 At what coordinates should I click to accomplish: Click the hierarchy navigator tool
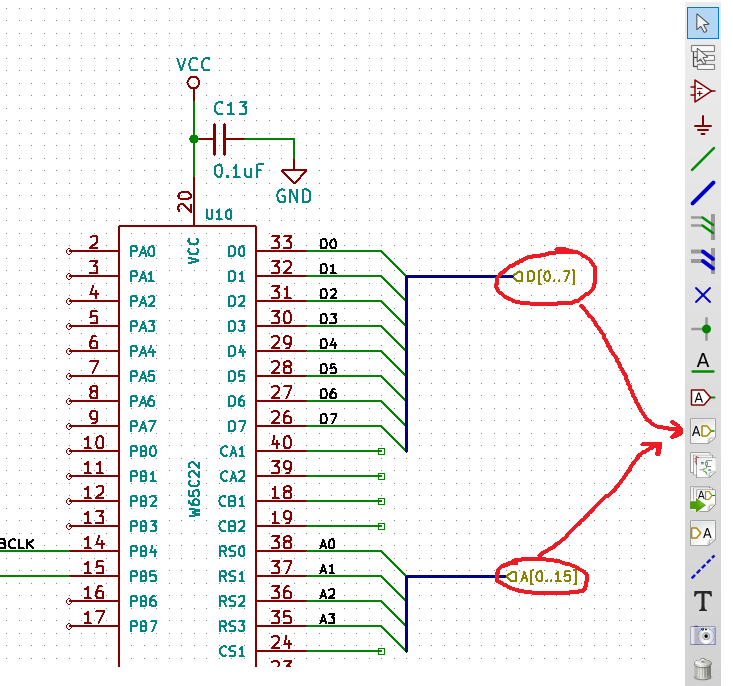[x=703, y=57]
